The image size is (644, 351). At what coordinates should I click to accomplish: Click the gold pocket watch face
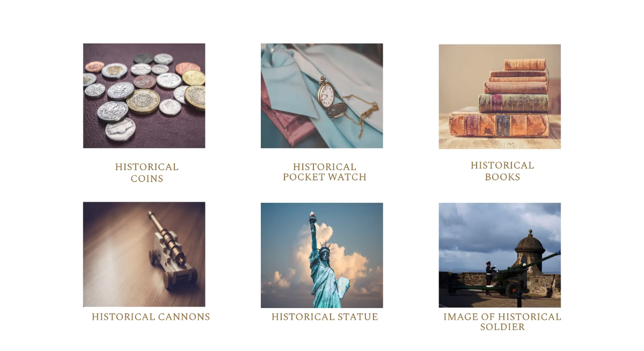pyautogui.click(x=326, y=95)
